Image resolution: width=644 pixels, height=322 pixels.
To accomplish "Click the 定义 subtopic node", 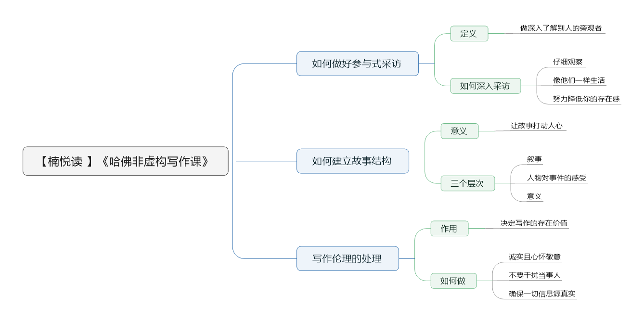I will pos(469,34).
